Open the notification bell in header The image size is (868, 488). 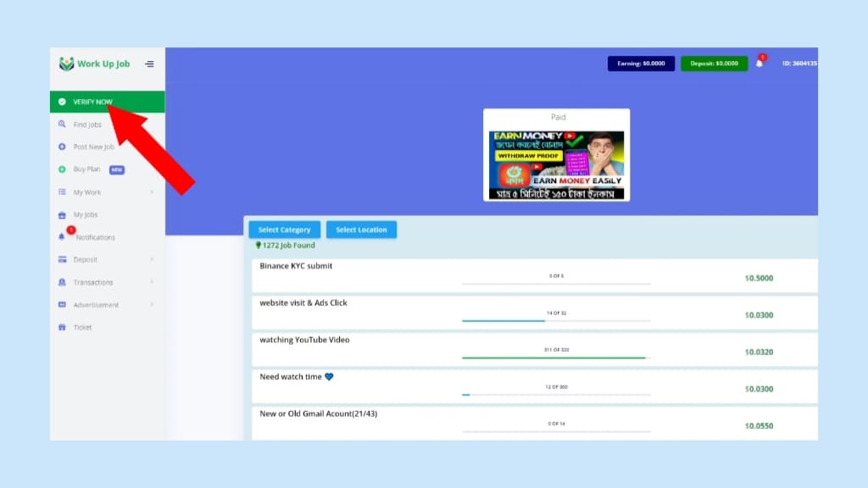coord(759,64)
